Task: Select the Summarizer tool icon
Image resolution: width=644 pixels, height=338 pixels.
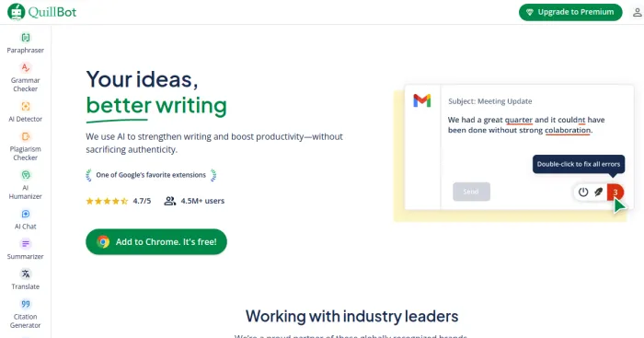Action: (x=26, y=244)
